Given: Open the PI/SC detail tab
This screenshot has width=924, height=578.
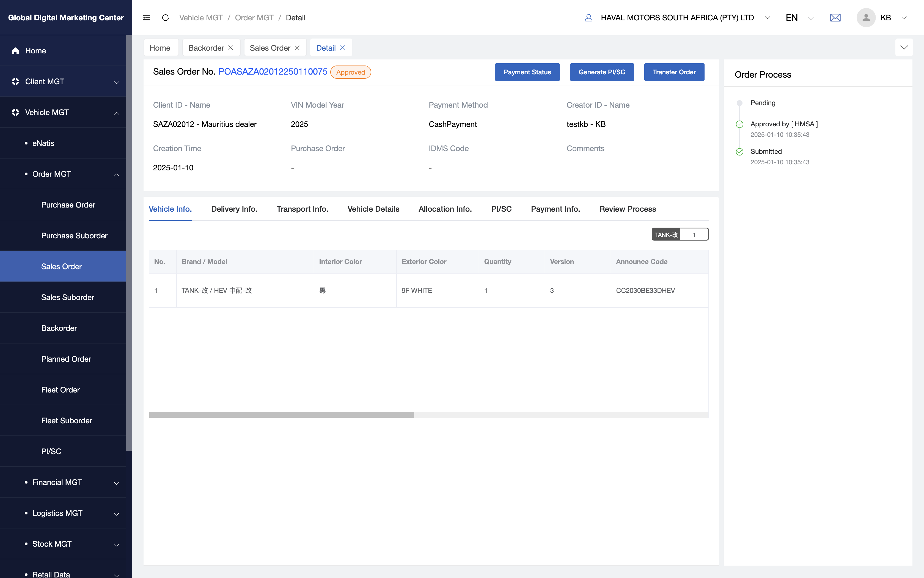Looking at the screenshot, I should point(501,209).
